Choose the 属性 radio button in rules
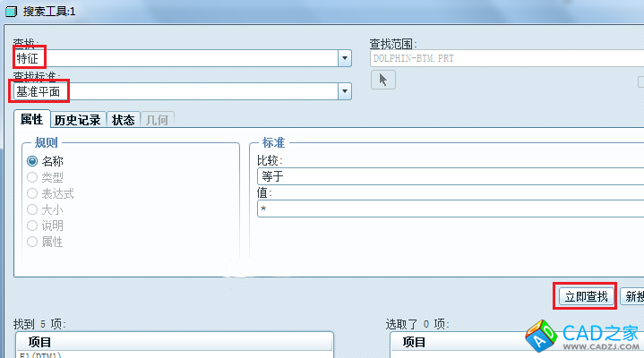The image size is (644, 358). 32,242
